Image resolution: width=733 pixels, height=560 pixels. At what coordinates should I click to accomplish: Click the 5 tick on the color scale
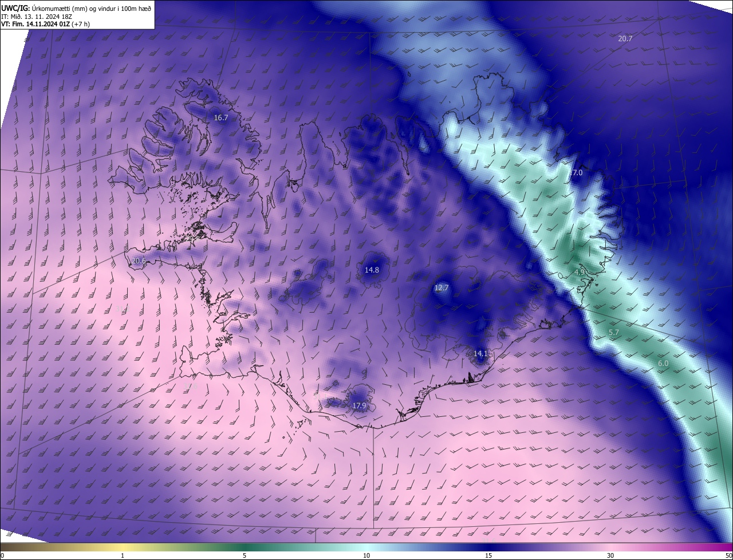click(x=245, y=555)
